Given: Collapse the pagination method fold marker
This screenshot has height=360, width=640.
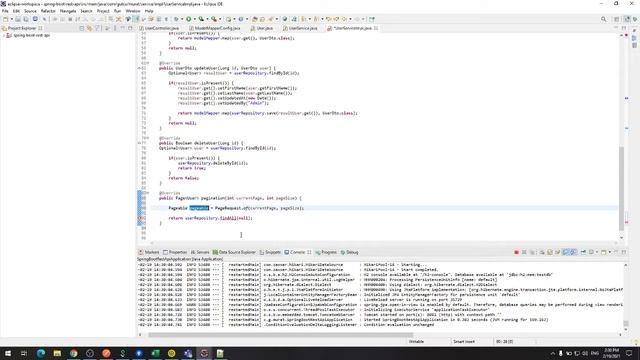Looking at the screenshot, I should (147, 193).
